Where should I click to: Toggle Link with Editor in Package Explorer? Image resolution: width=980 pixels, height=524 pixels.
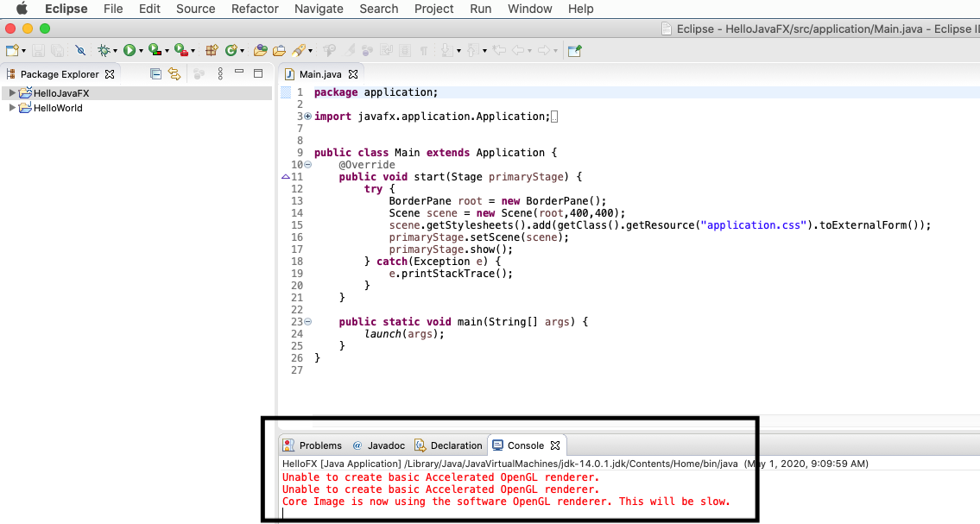click(x=174, y=74)
